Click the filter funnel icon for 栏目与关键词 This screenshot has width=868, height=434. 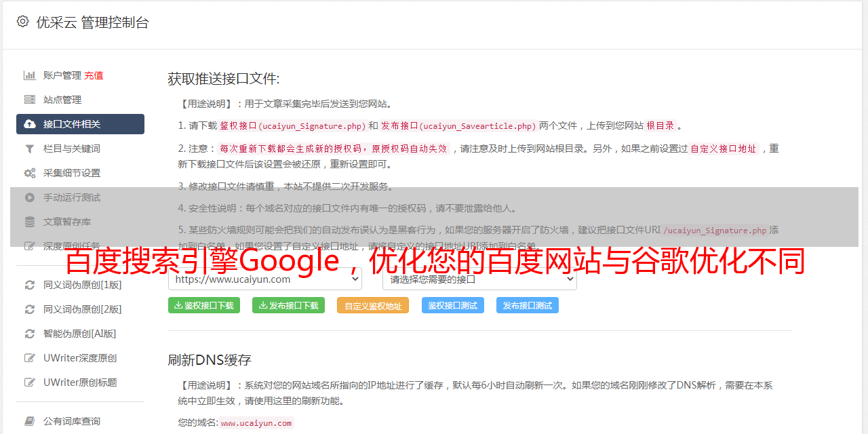pos(29,149)
